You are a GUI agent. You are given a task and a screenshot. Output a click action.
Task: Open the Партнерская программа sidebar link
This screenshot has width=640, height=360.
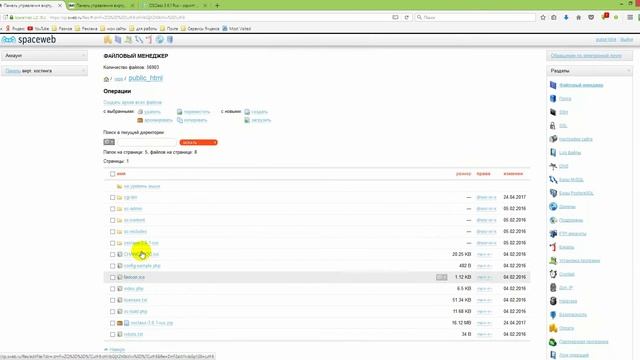point(583,342)
